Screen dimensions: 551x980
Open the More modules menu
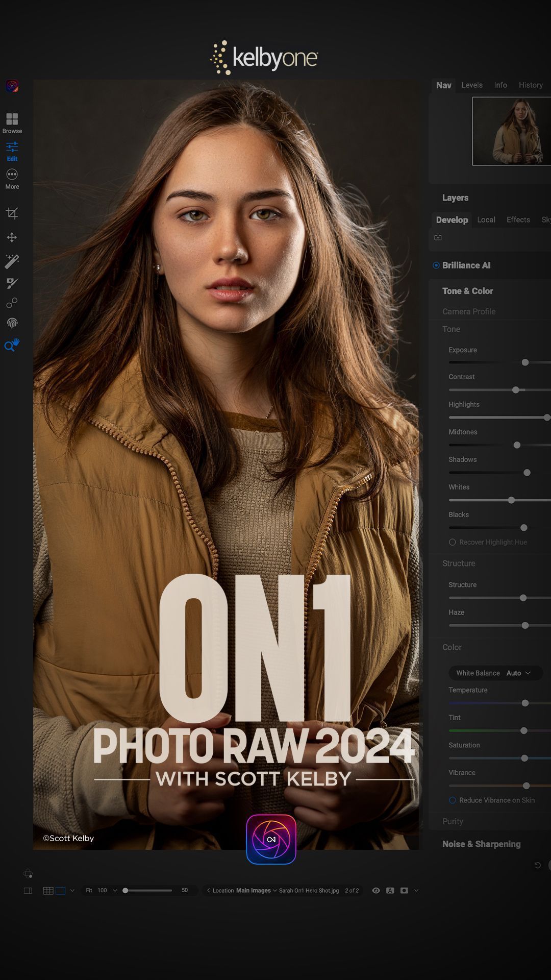pos(12,179)
